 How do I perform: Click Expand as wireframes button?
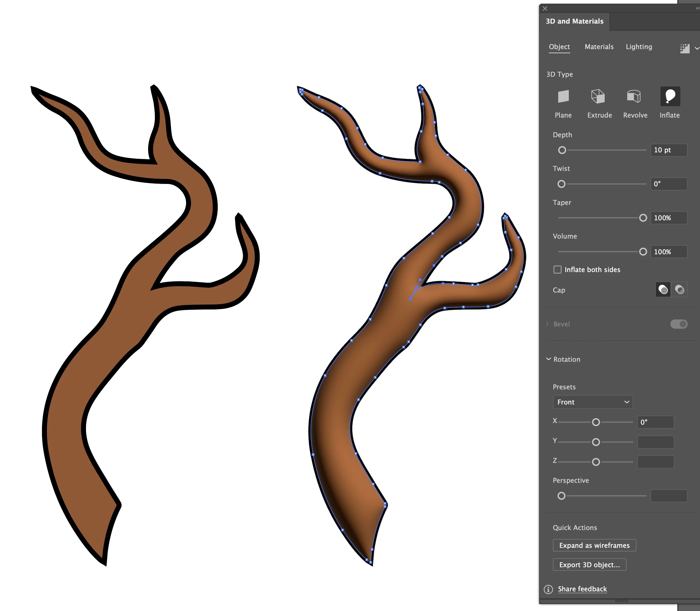pos(594,545)
